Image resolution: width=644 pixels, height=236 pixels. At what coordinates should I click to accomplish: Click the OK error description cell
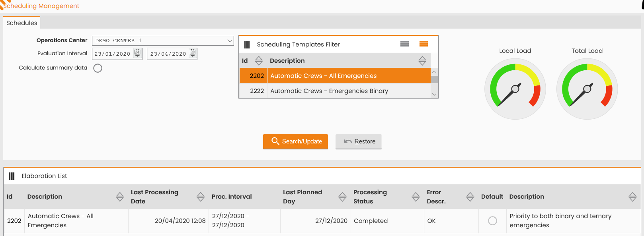(451, 221)
